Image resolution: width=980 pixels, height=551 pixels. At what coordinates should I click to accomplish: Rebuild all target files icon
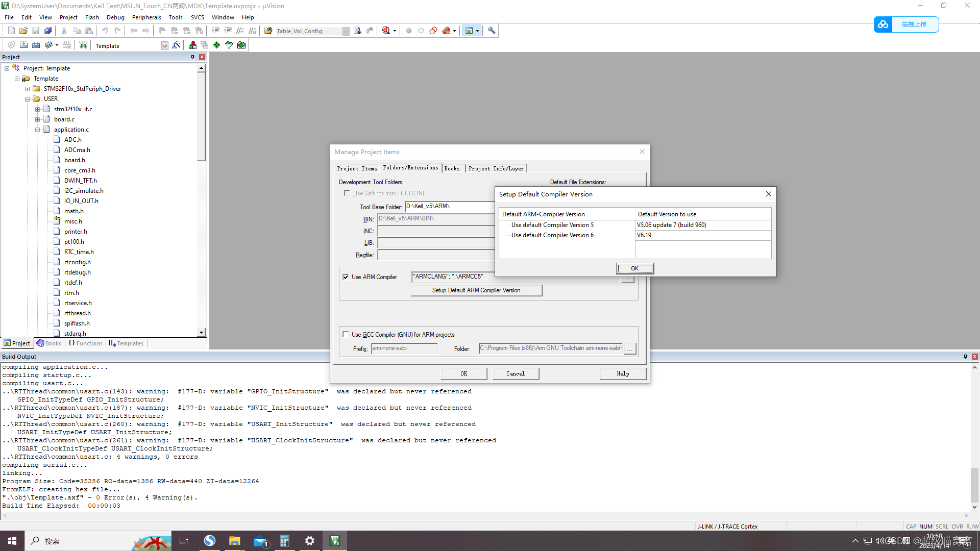click(36, 45)
